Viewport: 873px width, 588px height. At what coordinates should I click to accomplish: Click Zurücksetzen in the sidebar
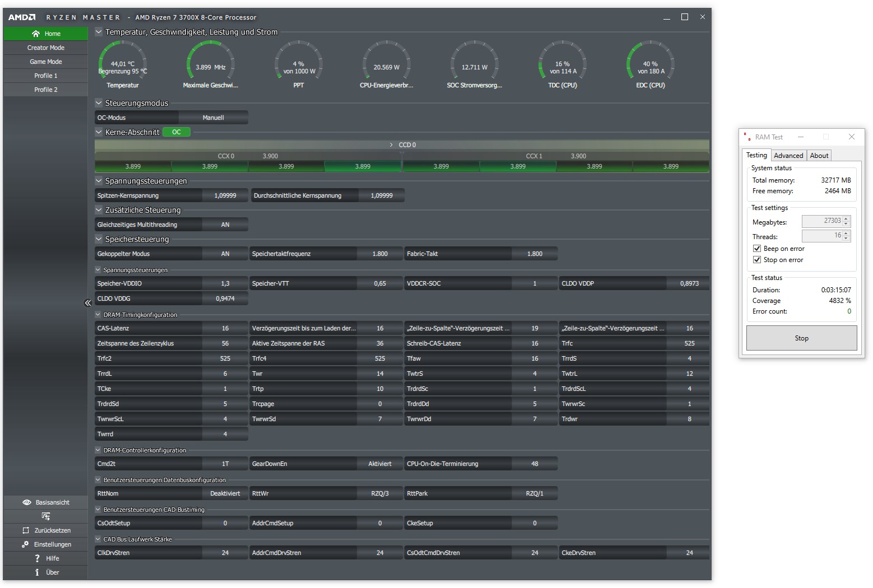(46, 530)
